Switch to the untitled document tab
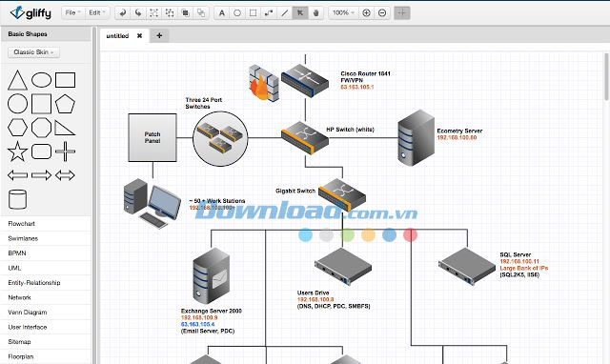The width and height of the screenshot is (610, 364). coord(117,36)
